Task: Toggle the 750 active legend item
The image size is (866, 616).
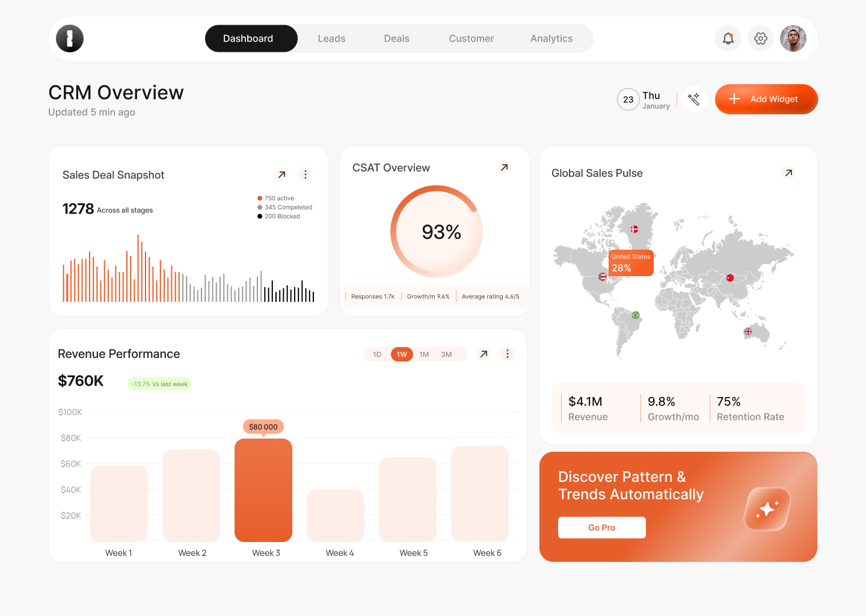Action: [x=276, y=198]
